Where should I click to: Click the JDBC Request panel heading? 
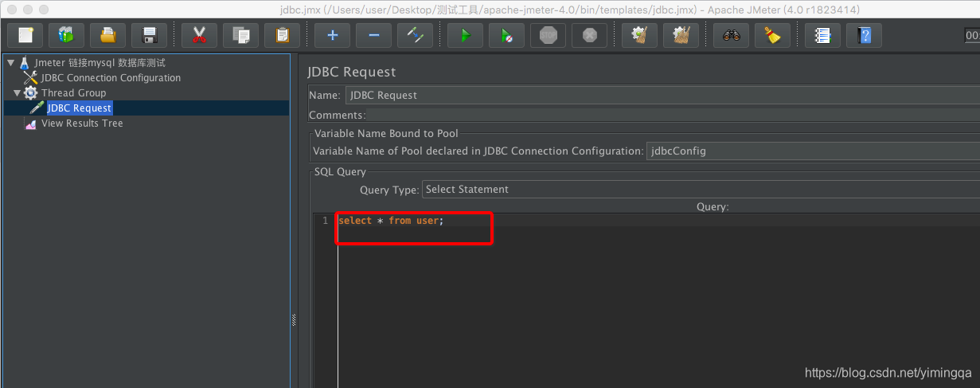click(x=351, y=72)
